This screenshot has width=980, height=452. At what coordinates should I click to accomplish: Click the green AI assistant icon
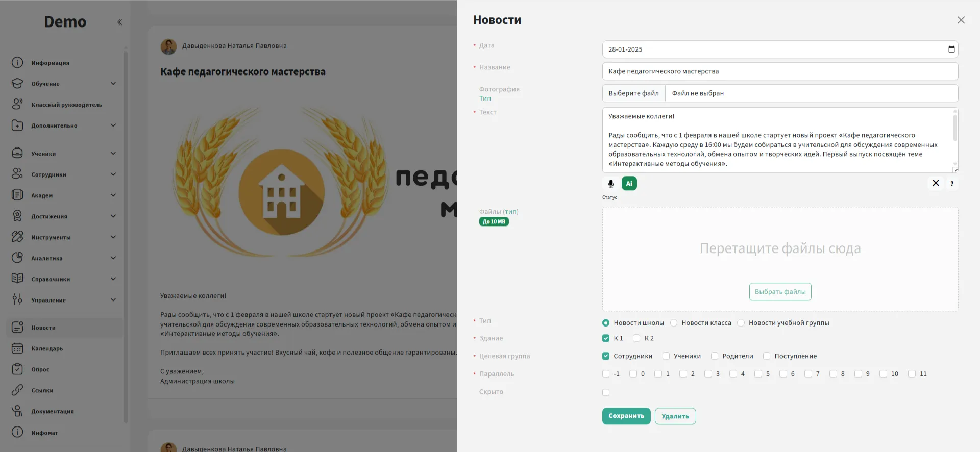pyautogui.click(x=629, y=184)
